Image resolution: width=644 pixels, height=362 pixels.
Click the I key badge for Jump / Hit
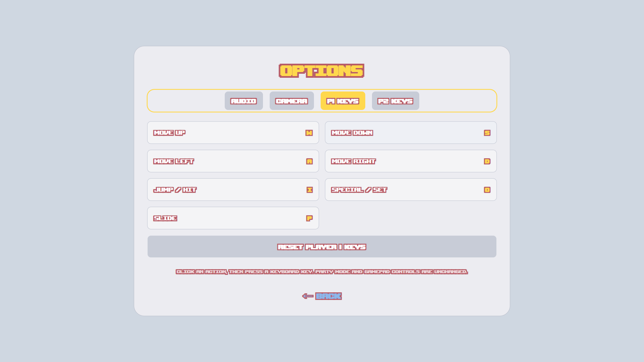(310, 190)
